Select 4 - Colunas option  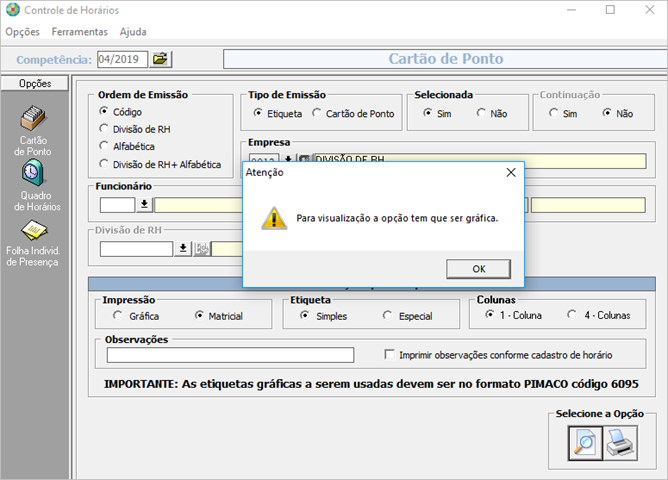point(572,315)
